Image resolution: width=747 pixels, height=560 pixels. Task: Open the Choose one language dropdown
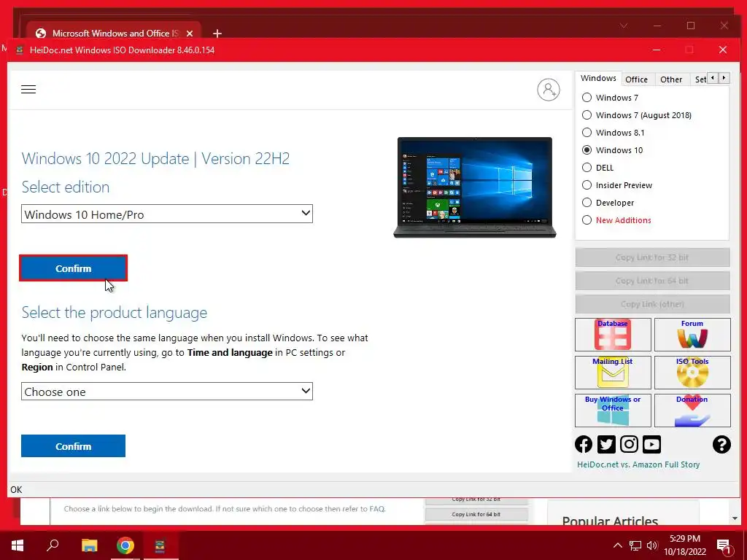coord(167,392)
